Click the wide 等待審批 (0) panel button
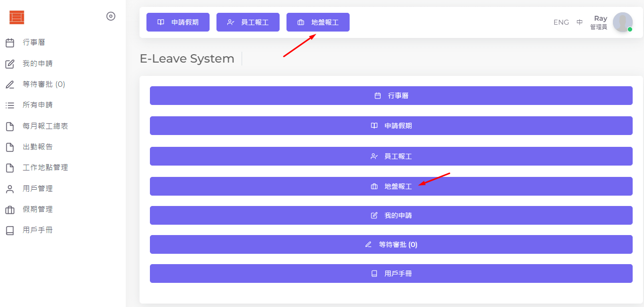 click(391, 244)
